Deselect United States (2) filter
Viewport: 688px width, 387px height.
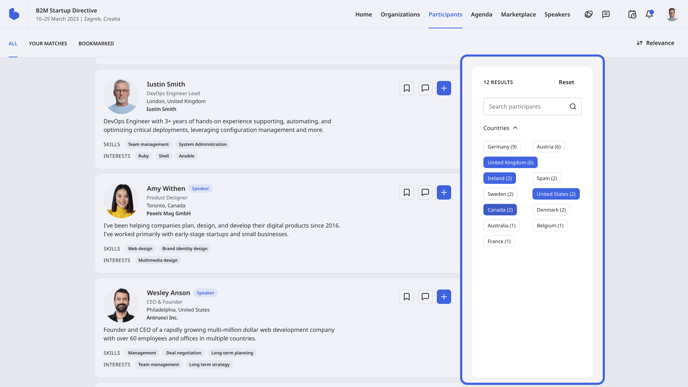point(556,194)
